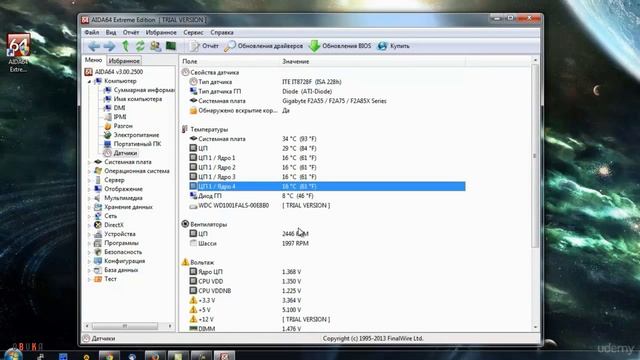Select the Диод ГП temperature row
Viewport: 640px width, 360px height.
pyautogui.click(x=327, y=196)
